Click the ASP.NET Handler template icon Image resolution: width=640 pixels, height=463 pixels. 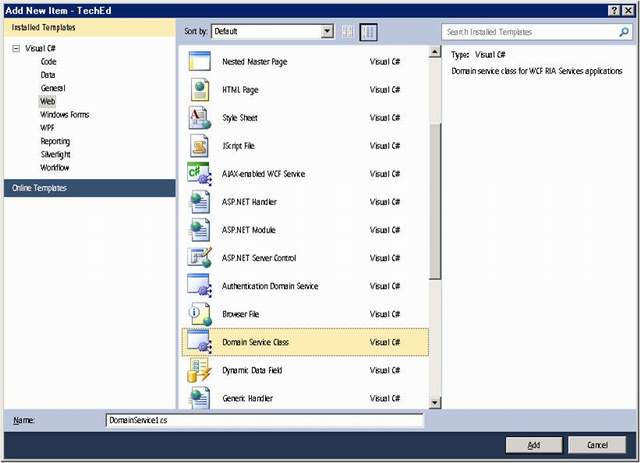pos(200,202)
